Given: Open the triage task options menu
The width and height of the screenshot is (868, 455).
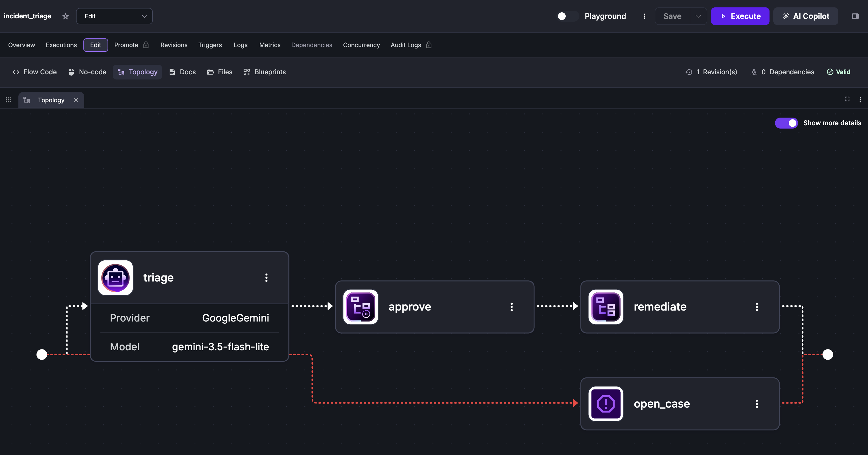Looking at the screenshot, I should click(x=267, y=278).
